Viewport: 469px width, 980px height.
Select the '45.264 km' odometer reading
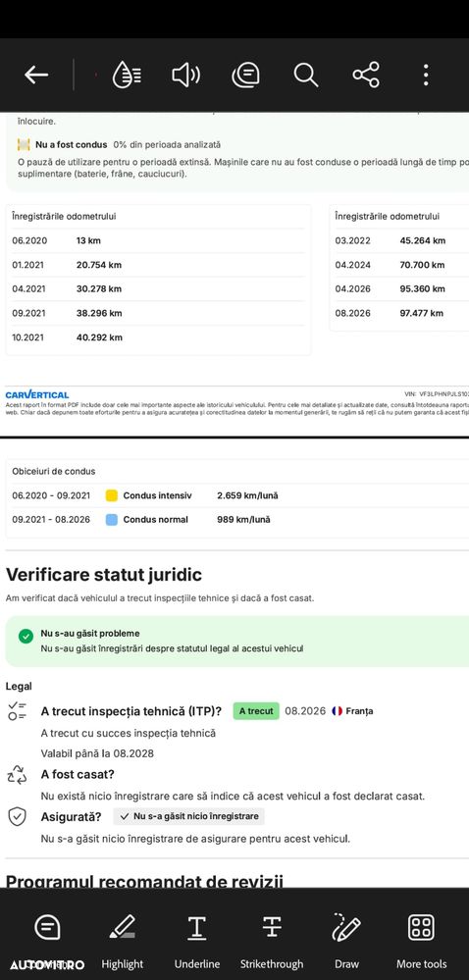(x=423, y=240)
